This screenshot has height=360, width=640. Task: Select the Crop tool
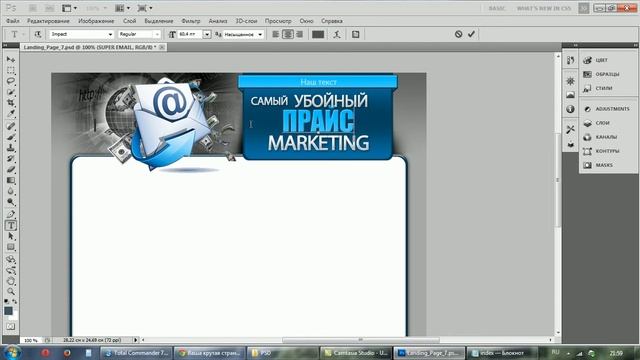pos(11,102)
